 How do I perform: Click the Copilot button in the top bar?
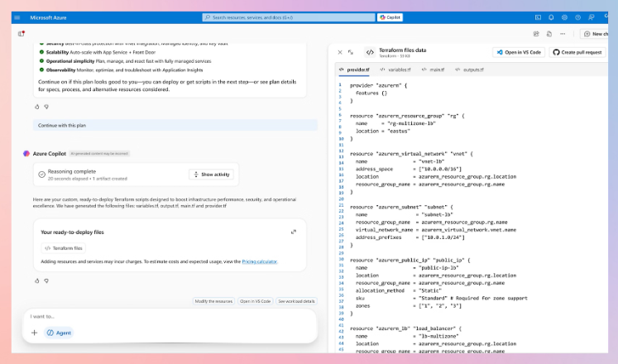click(390, 17)
